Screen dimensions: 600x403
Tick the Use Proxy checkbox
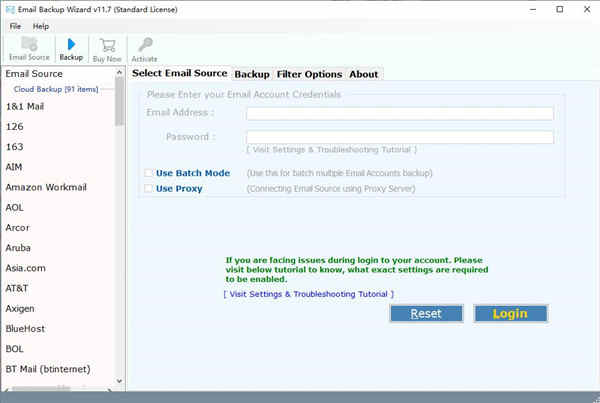(148, 188)
